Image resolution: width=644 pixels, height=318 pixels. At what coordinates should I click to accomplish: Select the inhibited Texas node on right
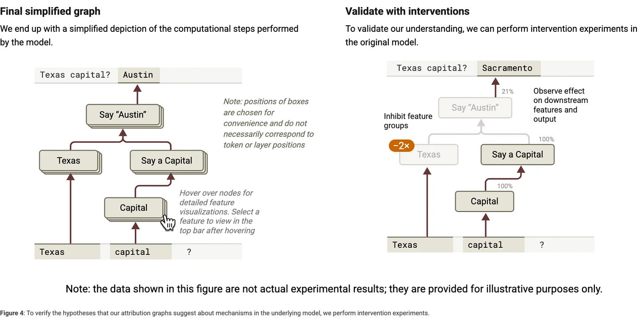(429, 155)
